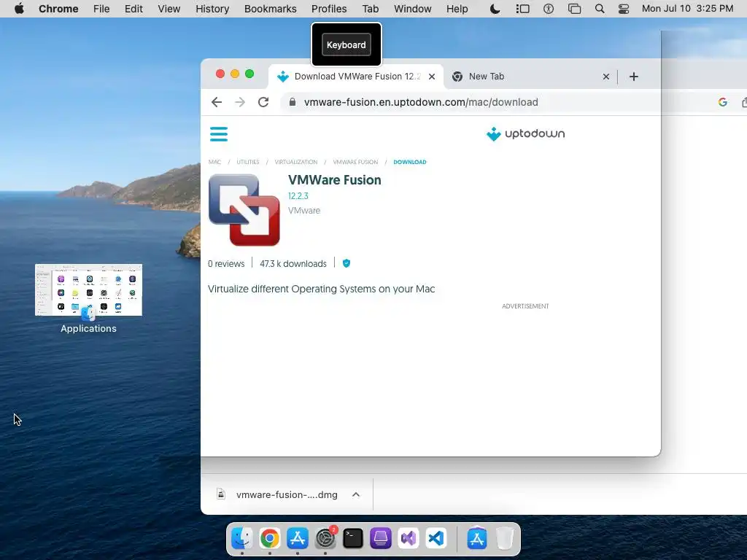Viewport: 747px width, 560px height.
Task: Open the Help menu
Action: pyautogui.click(x=457, y=9)
